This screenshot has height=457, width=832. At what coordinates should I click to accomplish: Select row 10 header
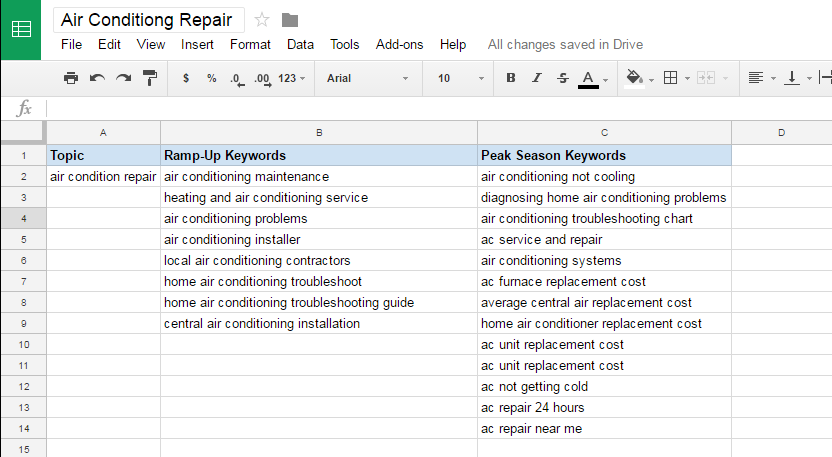click(23, 344)
